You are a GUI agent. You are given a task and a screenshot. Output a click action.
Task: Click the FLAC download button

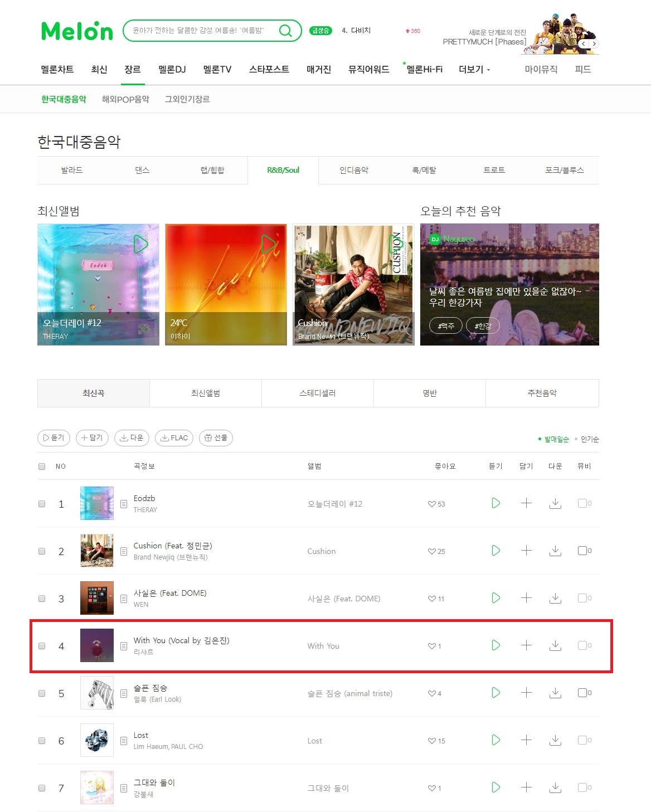click(174, 438)
